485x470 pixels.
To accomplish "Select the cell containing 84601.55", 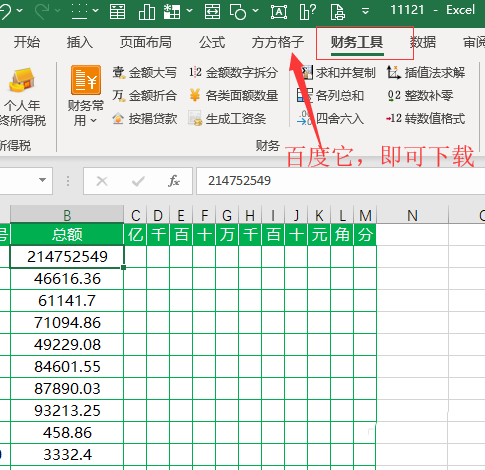I will pos(67,367).
